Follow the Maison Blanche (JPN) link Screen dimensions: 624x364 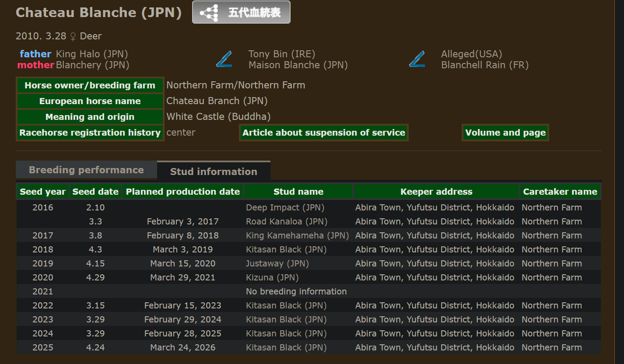tap(298, 65)
